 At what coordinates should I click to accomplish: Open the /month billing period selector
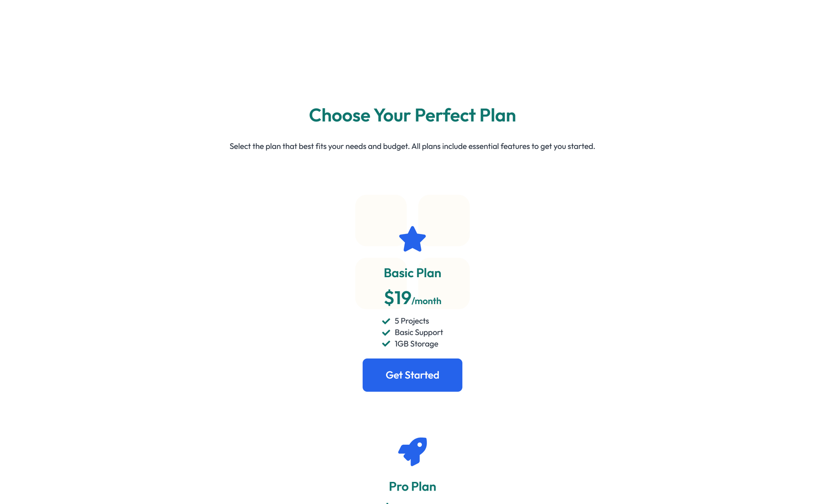[x=427, y=301]
